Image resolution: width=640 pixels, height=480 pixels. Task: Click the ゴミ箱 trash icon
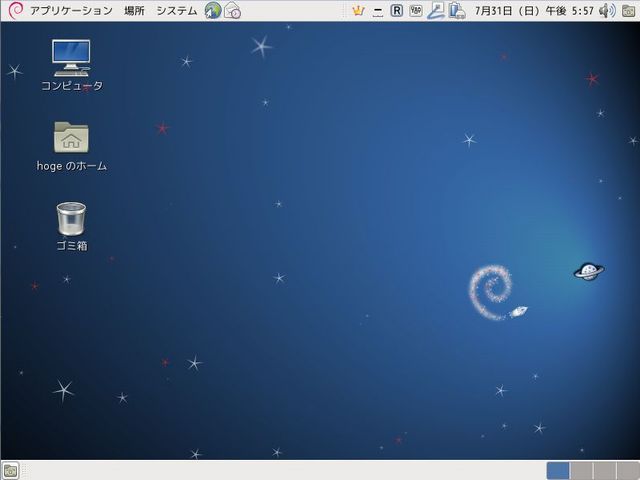pyautogui.click(x=71, y=218)
